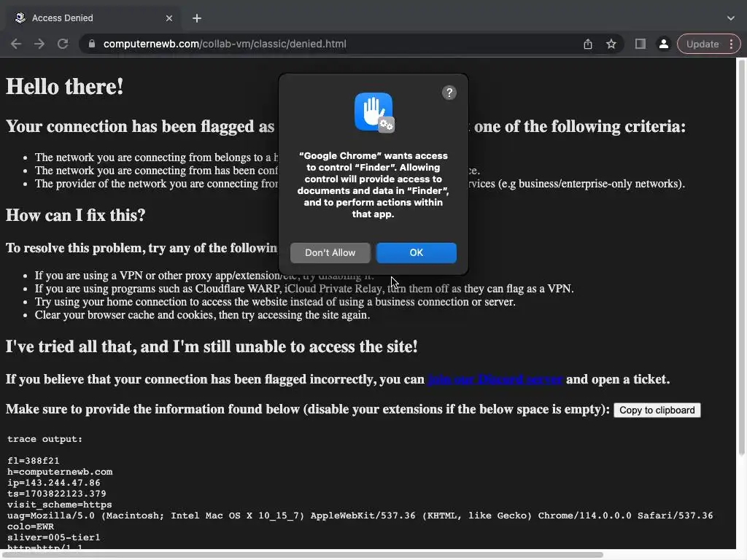The image size is (747, 560).
Task: Click the 'Try using your home connection' bullet
Action: pos(275,301)
